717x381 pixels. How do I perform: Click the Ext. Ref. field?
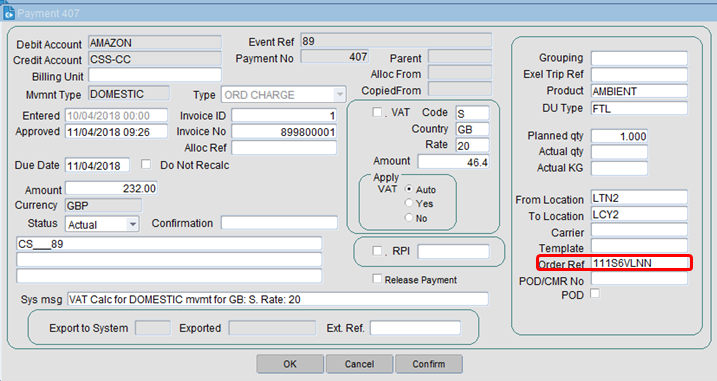(415, 328)
